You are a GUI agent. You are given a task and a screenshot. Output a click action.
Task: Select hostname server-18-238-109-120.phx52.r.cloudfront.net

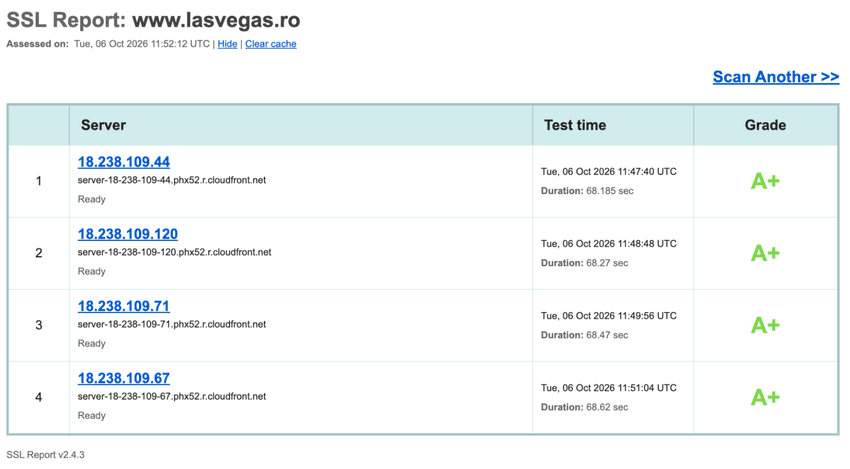[x=175, y=252]
